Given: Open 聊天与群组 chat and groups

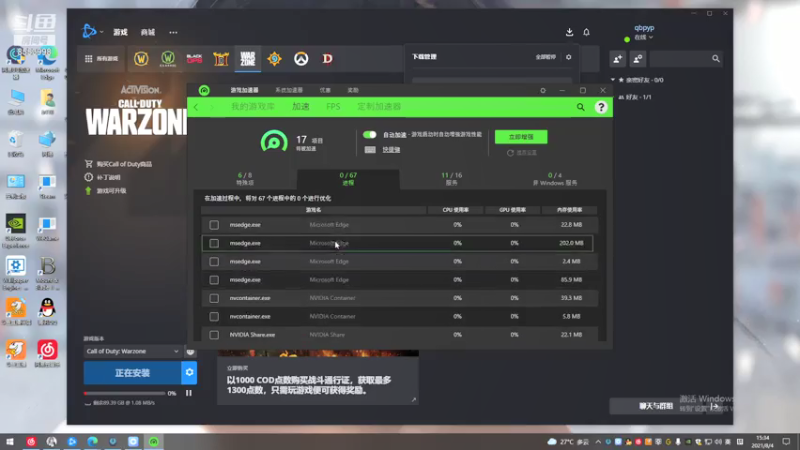Looking at the screenshot, I should 656,406.
